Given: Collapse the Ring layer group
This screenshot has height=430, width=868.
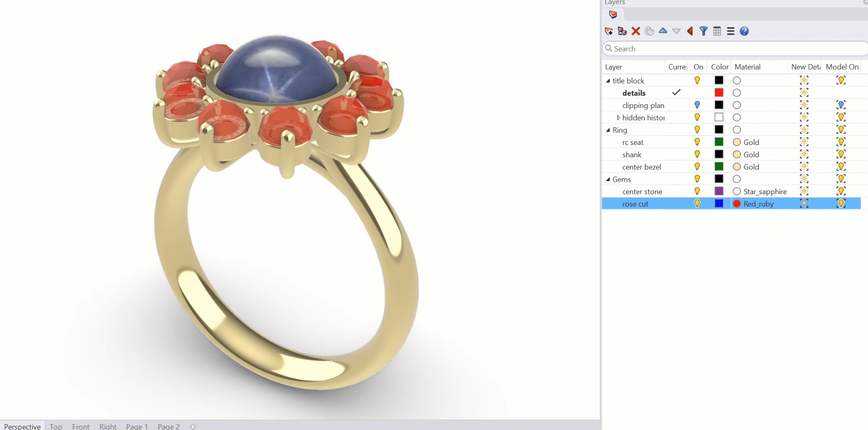Looking at the screenshot, I should click(x=608, y=130).
